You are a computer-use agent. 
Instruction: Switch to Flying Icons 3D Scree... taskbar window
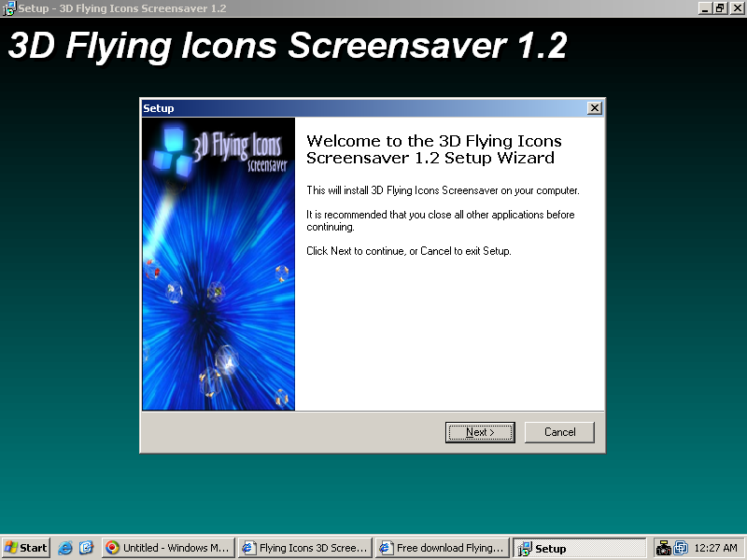click(x=305, y=548)
